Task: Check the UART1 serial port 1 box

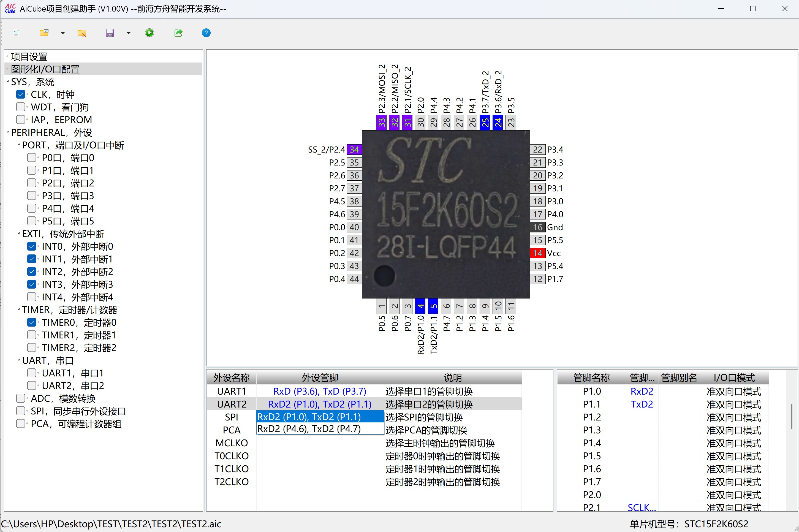Action: [32, 373]
